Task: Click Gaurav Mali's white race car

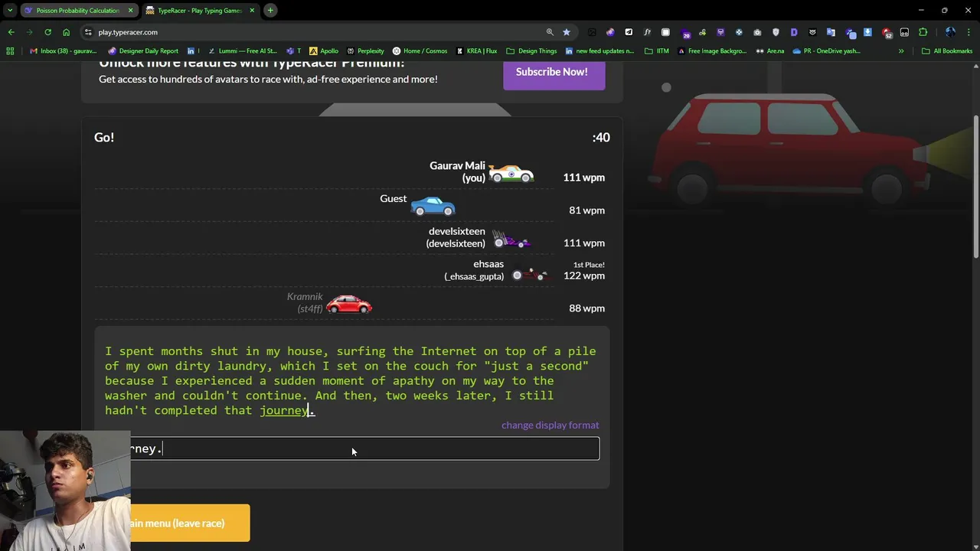Action: click(x=511, y=174)
